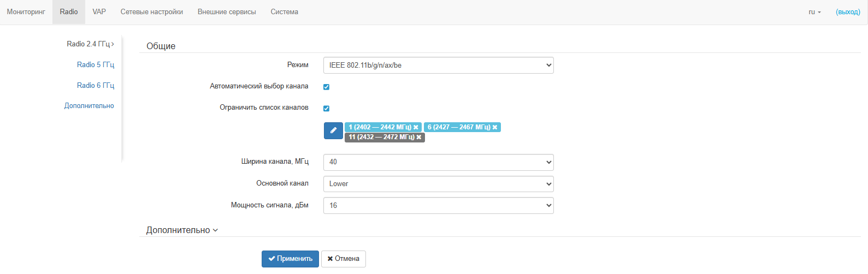Open signal power dropdown showing 16
The image size is (868, 274).
[438, 206]
